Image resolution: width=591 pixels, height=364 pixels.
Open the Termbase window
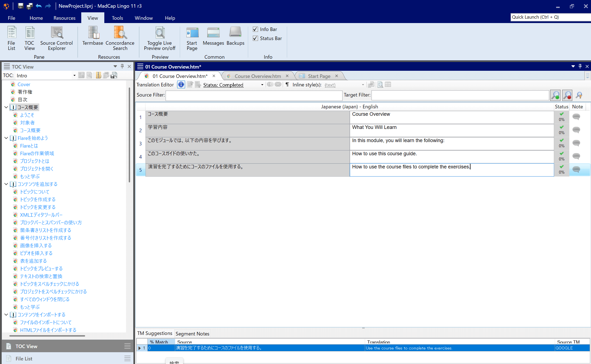(93, 36)
